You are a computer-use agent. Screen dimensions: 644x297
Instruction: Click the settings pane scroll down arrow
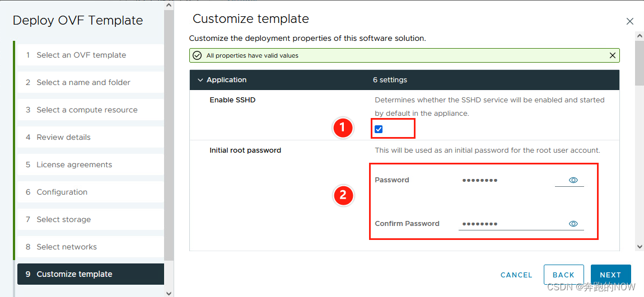(639, 246)
